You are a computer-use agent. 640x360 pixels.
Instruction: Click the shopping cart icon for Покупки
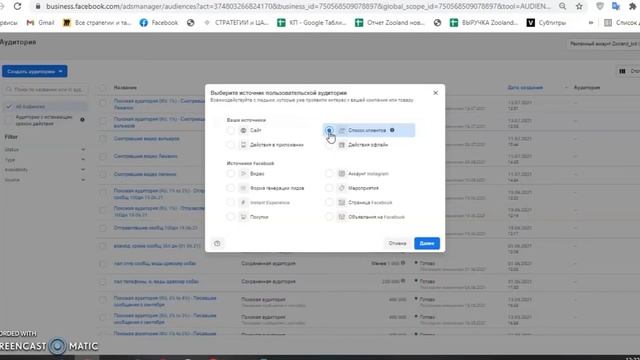tap(243, 217)
